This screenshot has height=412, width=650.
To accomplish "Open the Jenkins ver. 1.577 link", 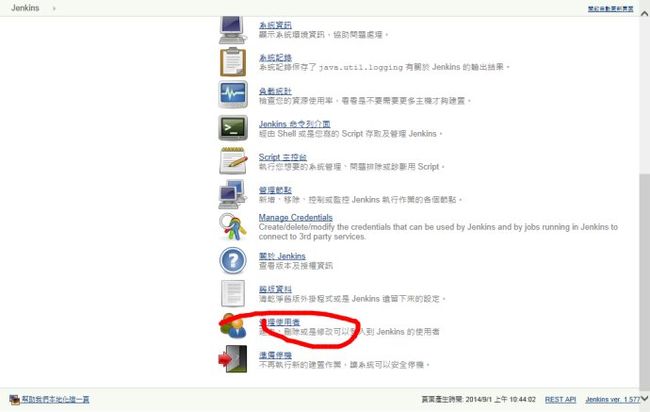I will [x=613, y=400].
